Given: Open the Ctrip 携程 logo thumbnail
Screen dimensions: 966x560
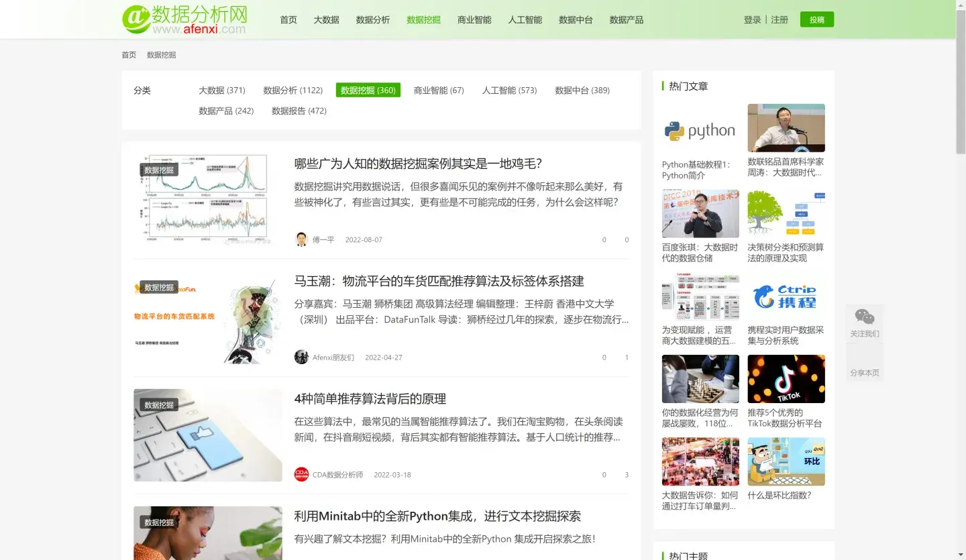Looking at the screenshot, I should coord(786,296).
